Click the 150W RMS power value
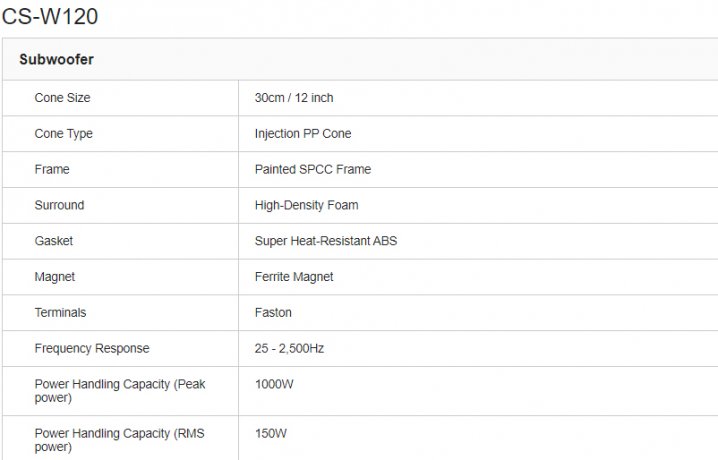The image size is (718, 460). coord(271,434)
